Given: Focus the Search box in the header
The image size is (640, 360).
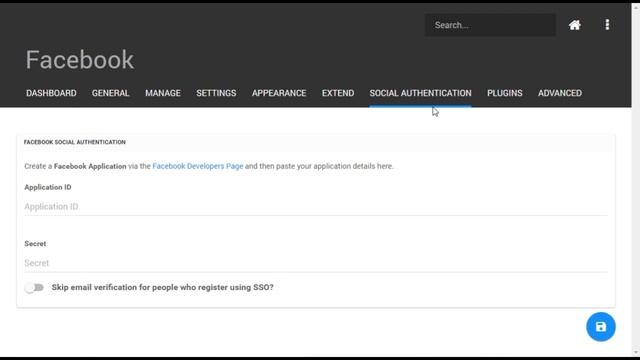Looking at the screenshot, I should coord(490,25).
